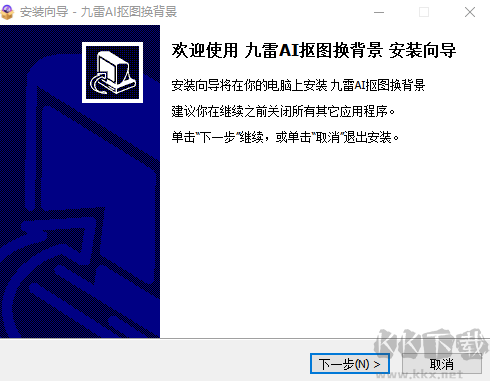Click the installer icon in title bar
Screen dimensions: 490x381
coord(7,13)
